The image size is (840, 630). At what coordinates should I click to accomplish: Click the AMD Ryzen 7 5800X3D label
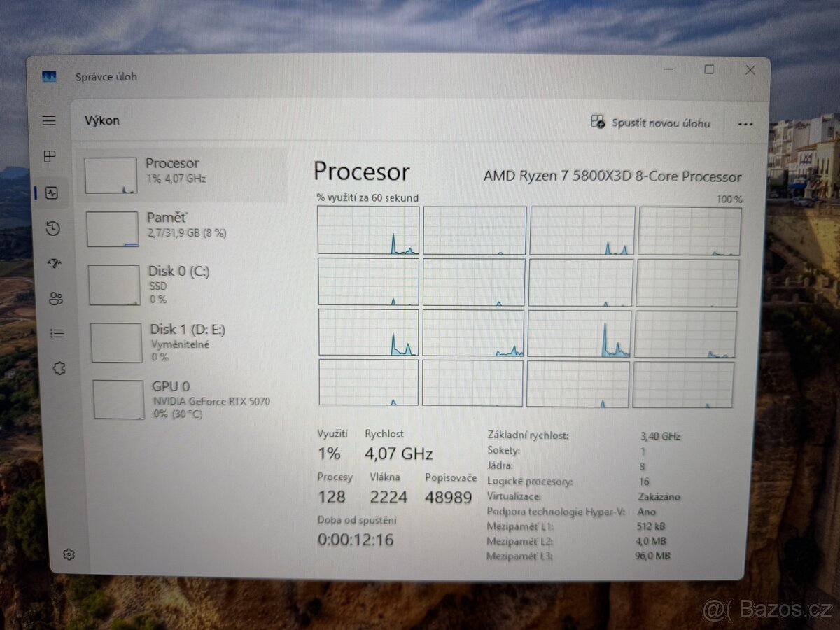point(614,176)
